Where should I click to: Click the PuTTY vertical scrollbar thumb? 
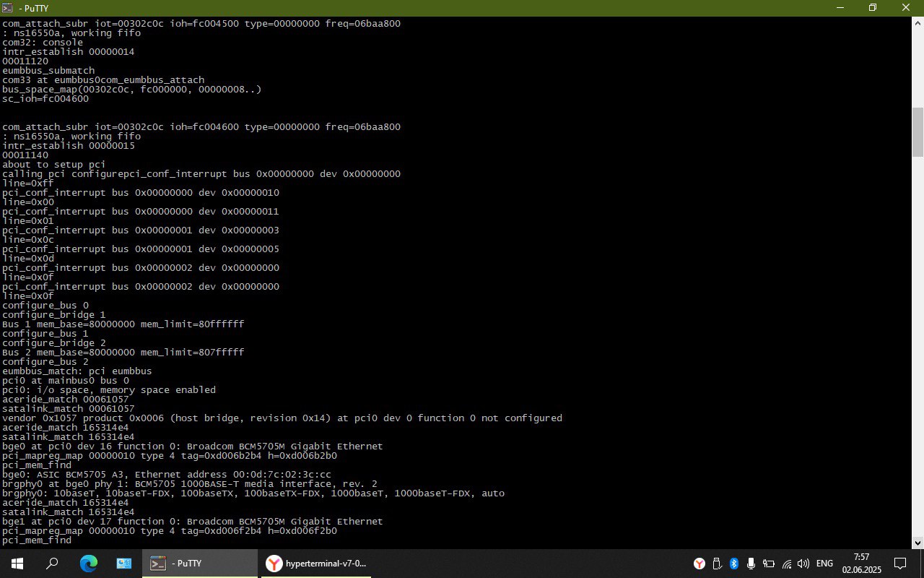tap(918, 131)
